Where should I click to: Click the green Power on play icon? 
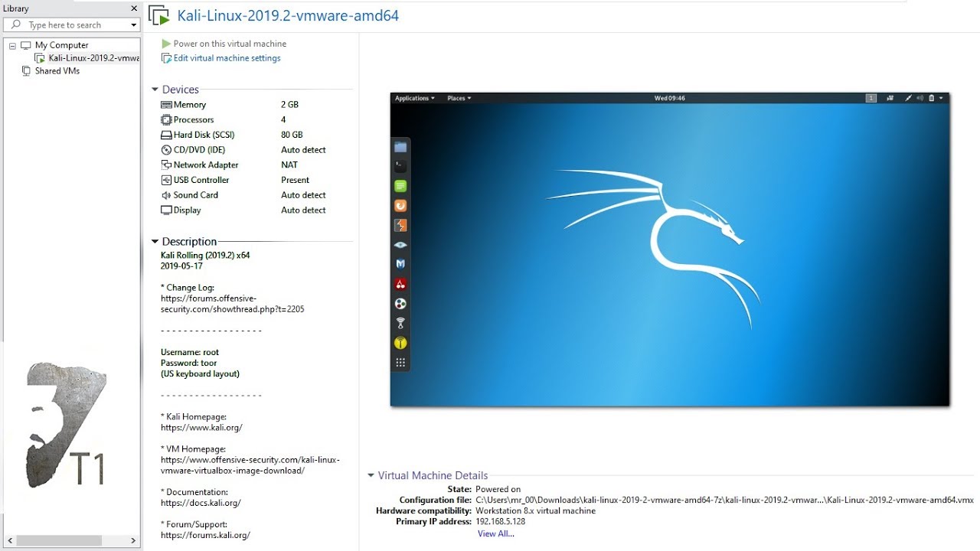(166, 44)
